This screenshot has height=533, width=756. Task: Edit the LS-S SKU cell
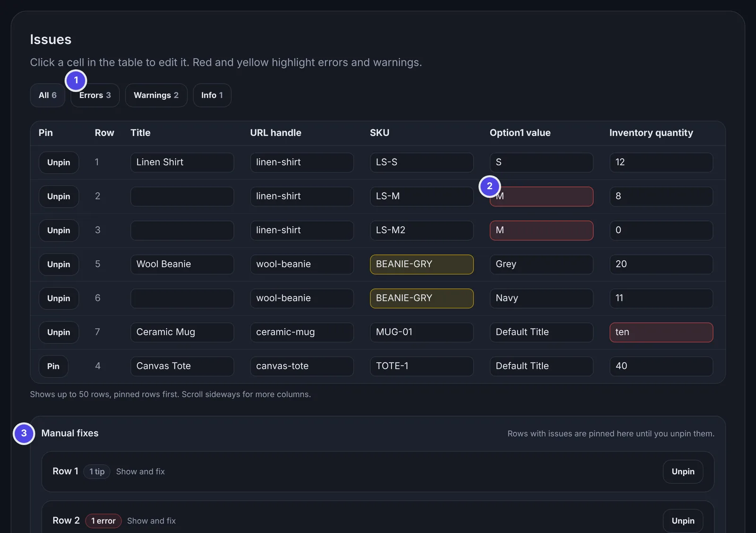[x=421, y=162]
